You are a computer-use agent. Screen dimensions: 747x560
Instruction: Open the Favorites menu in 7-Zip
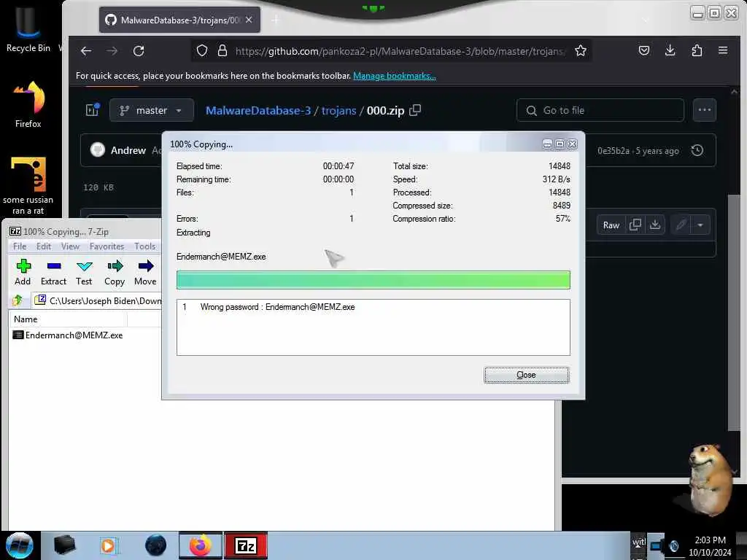tap(107, 246)
